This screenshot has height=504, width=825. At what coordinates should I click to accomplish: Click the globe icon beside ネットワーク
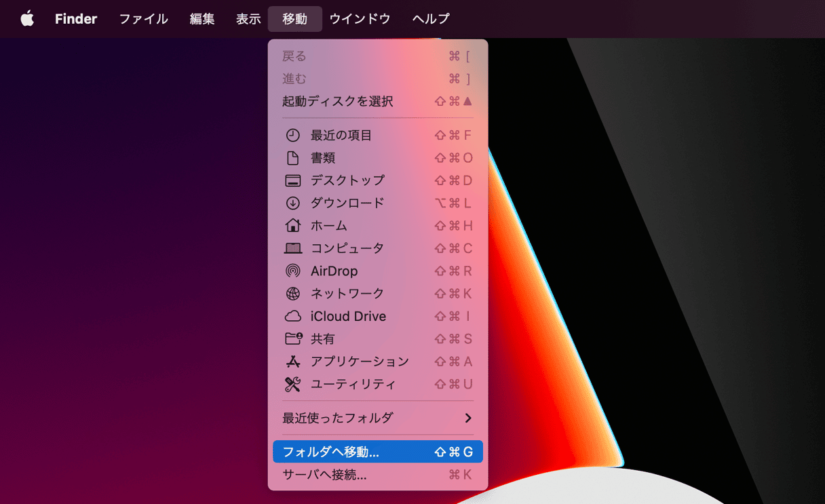pyautogui.click(x=292, y=294)
